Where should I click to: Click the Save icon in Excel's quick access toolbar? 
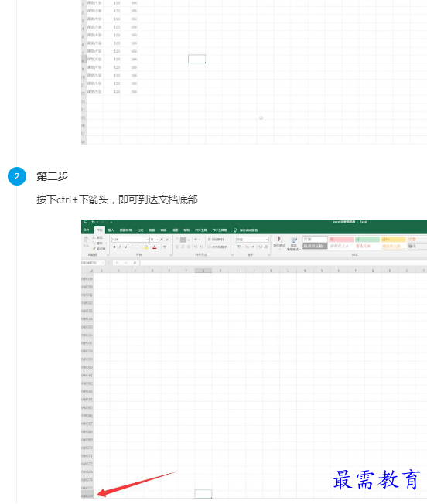pos(86,222)
